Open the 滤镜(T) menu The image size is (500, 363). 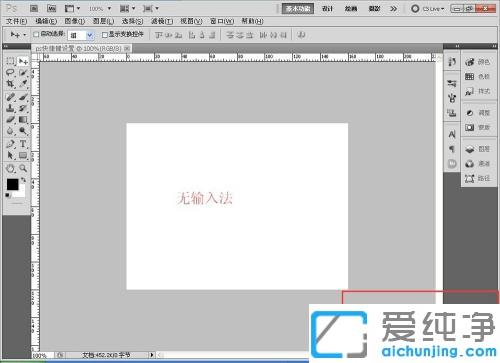tap(162, 21)
